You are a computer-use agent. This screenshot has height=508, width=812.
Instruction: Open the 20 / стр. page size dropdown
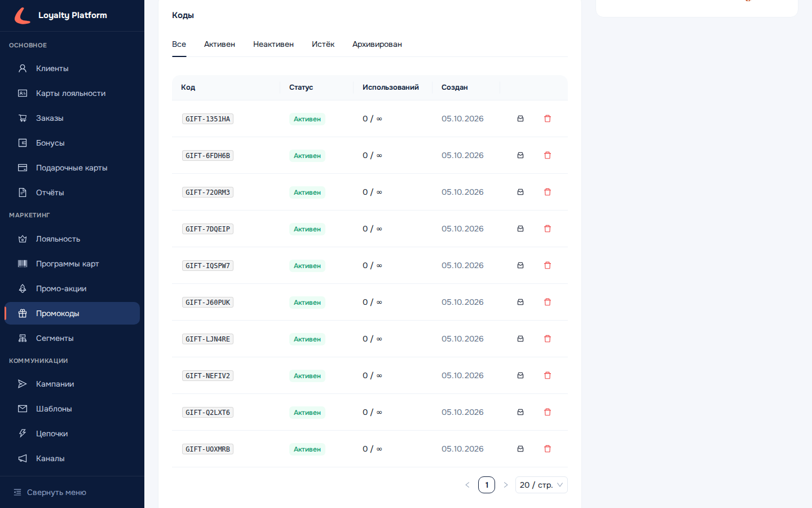pos(541,485)
